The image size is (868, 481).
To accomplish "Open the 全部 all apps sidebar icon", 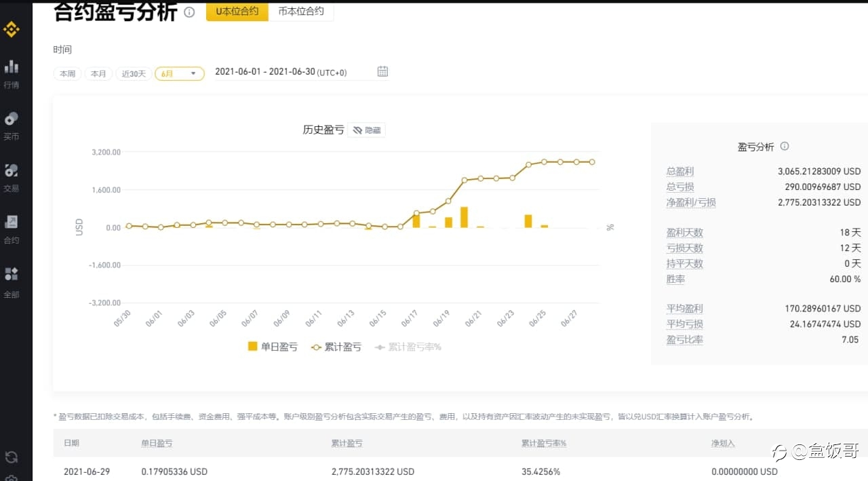I will (x=12, y=274).
